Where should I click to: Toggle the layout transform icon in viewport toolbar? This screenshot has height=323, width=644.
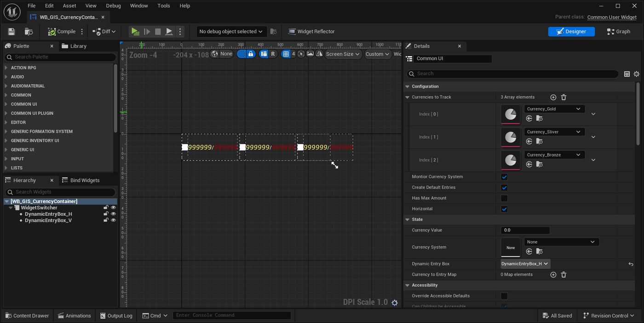click(x=264, y=54)
